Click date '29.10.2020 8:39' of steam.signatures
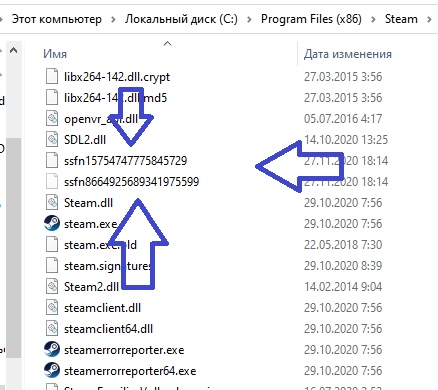 (343, 266)
